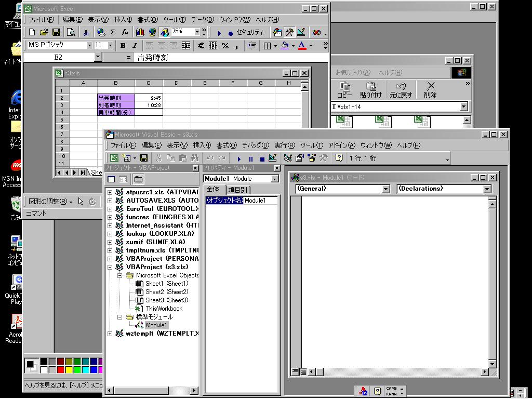This screenshot has height=399, width=532.
Task: Click the Reset stop icon in VBA toolbar
Action: pos(262,158)
